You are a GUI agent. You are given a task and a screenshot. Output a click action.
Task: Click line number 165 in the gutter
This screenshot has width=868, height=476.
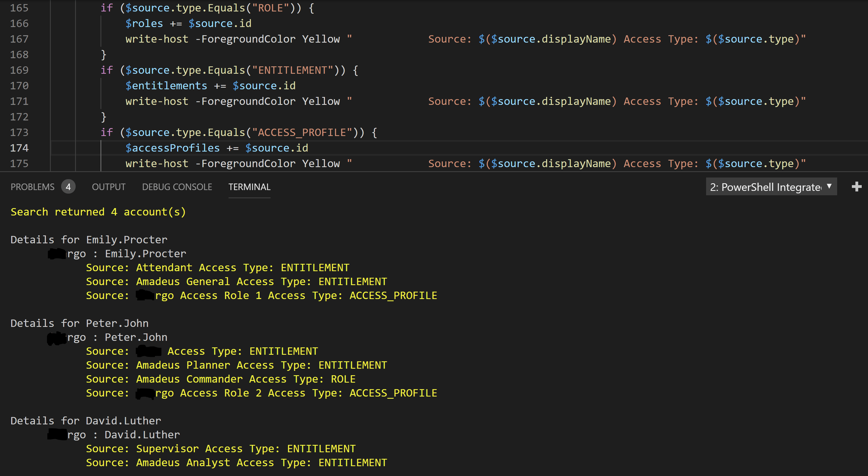click(x=19, y=8)
